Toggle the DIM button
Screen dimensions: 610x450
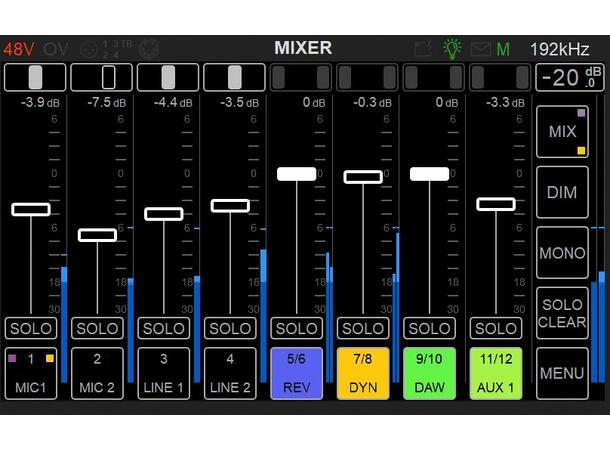tap(562, 192)
